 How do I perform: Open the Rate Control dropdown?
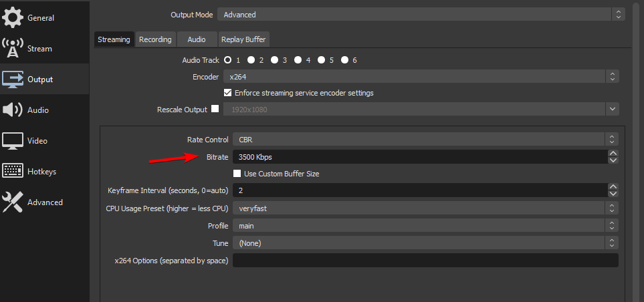[425, 140]
